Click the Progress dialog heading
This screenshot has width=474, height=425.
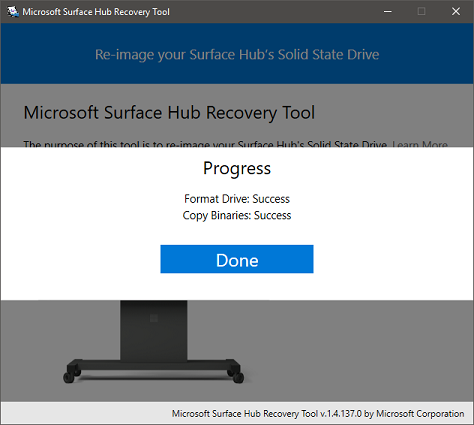[x=237, y=169]
